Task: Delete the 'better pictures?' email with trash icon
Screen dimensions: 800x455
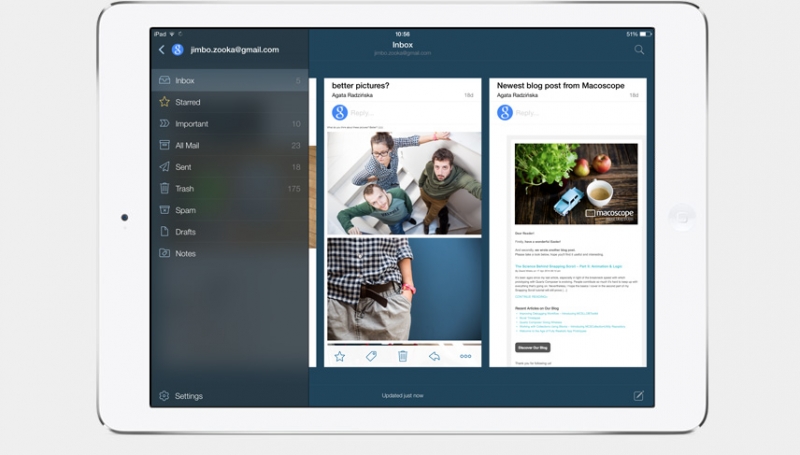Action: 403,356
